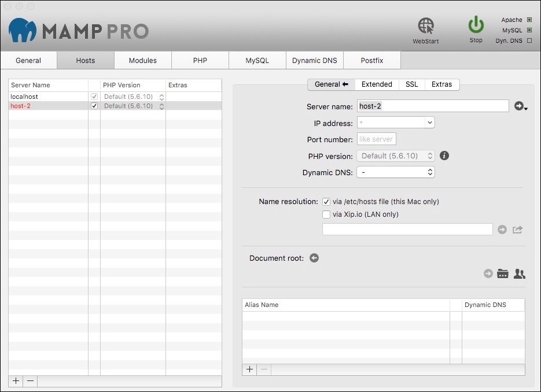The width and height of the screenshot is (541, 392).
Task: Click the Xip.io address field
Action: [x=407, y=230]
